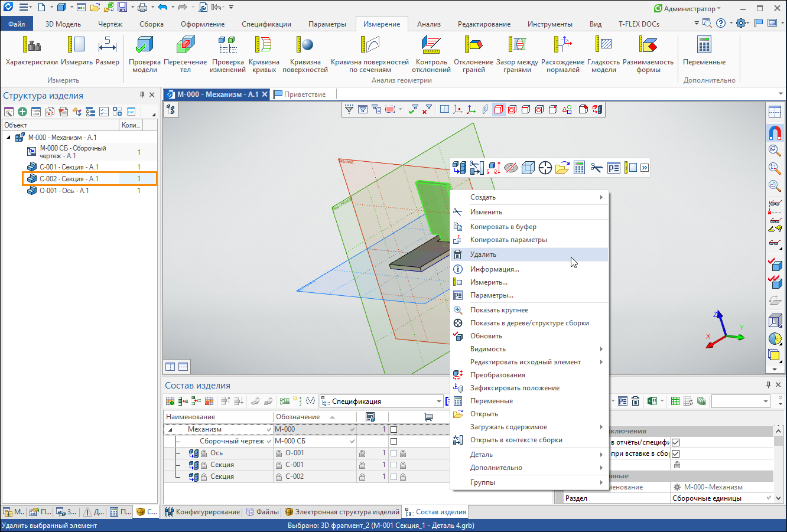The height and width of the screenshot is (532, 787).
Task: Toggle checkbox in Механизм row
Action: [x=393, y=430]
